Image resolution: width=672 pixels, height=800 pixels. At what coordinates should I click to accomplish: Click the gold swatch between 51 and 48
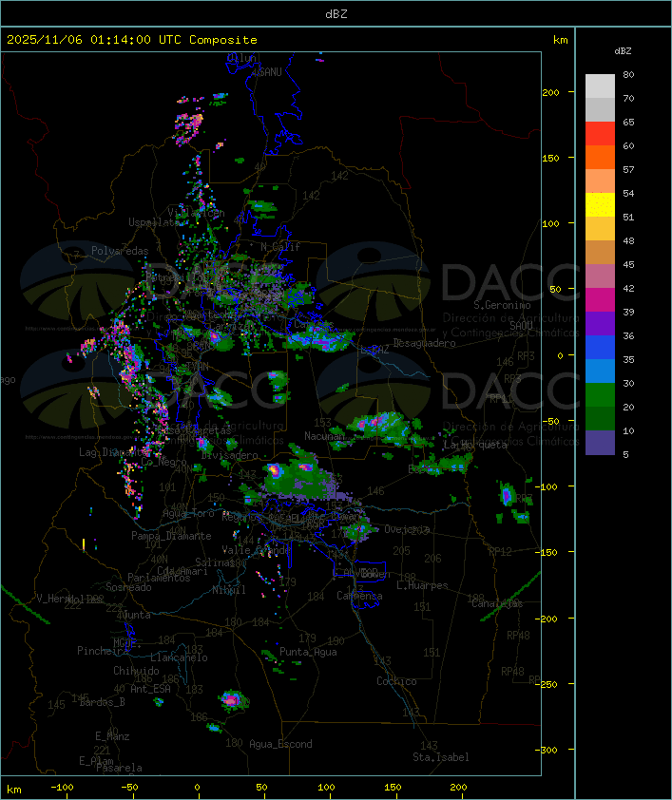pyautogui.click(x=600, y=229)
